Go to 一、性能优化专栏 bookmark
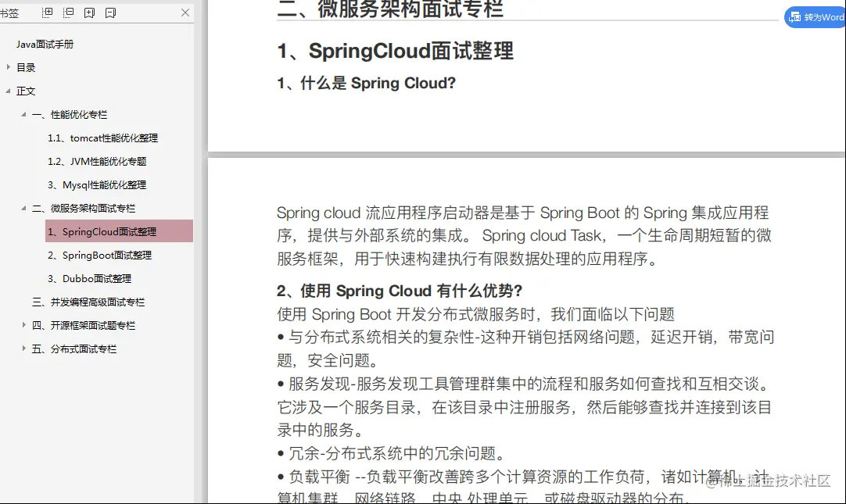 point(70,114)
